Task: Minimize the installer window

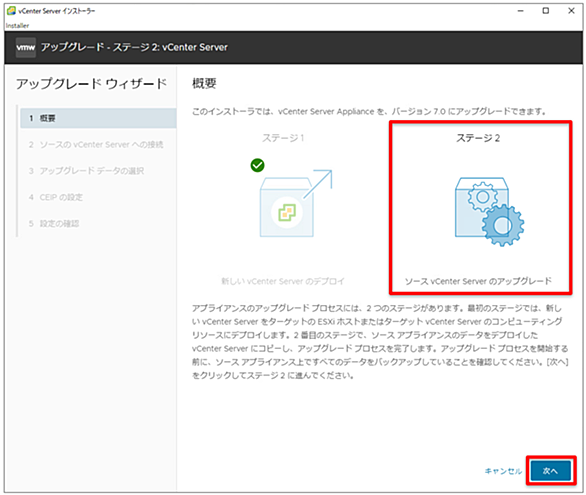Action: [x=520, y=11]
